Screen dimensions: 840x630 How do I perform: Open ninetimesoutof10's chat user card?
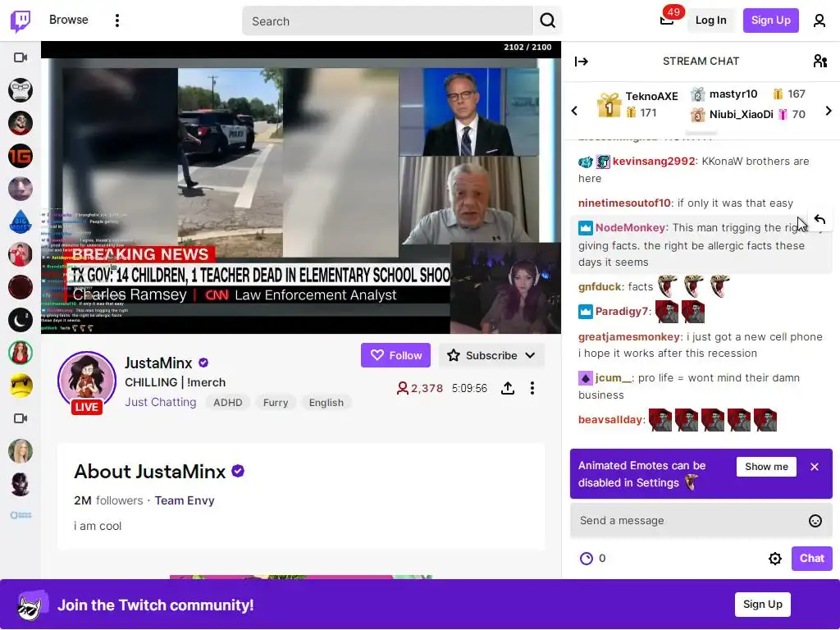pyautogui.click(x=624, y=203)
